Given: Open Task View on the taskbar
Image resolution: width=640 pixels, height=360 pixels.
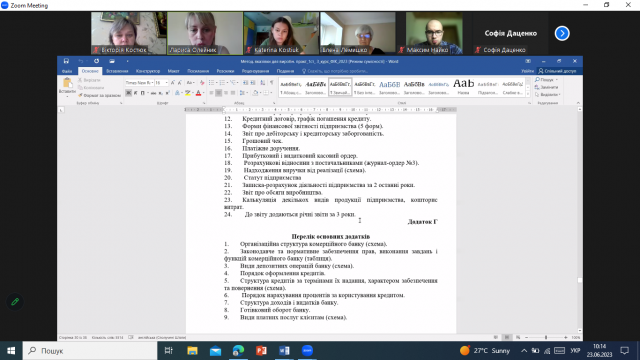Looking at the screenshot, I should click(x=169, y=351).
